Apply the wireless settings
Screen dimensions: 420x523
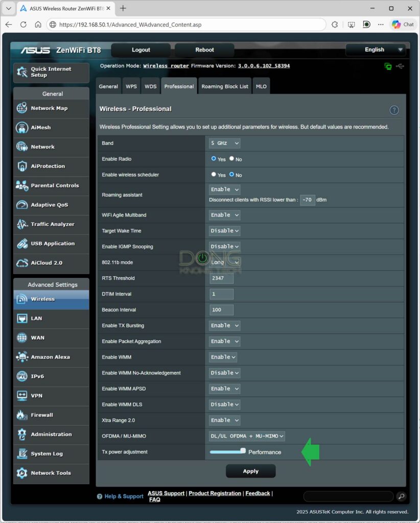coord(250,471)
